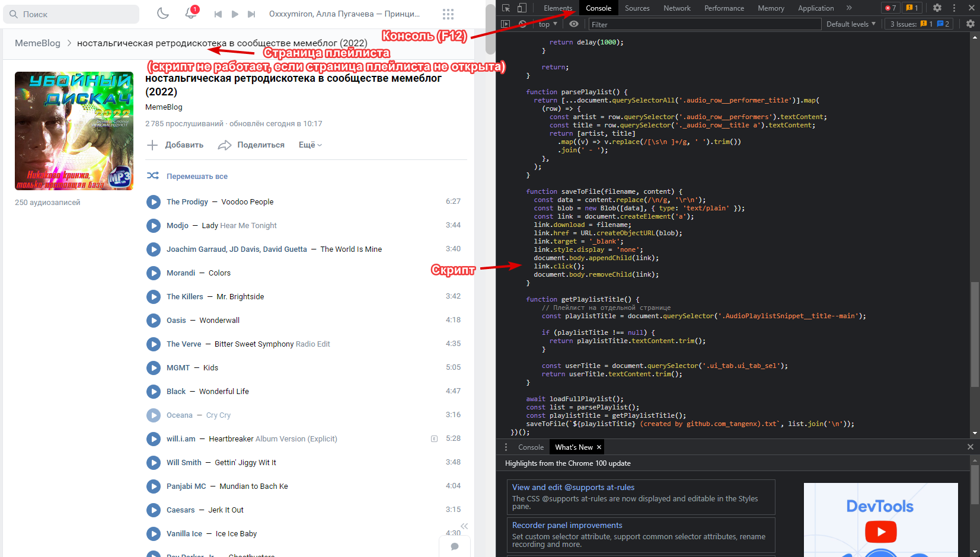Viewport: 980px width, 557px height.
Task: Play Modjo — Lady track
Action: 154,226
